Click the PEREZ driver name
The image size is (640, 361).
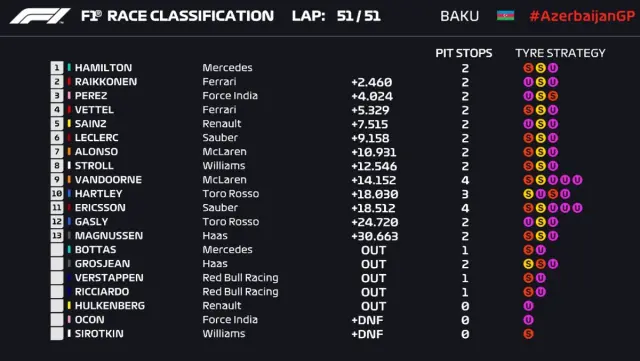tap(91, 96)
